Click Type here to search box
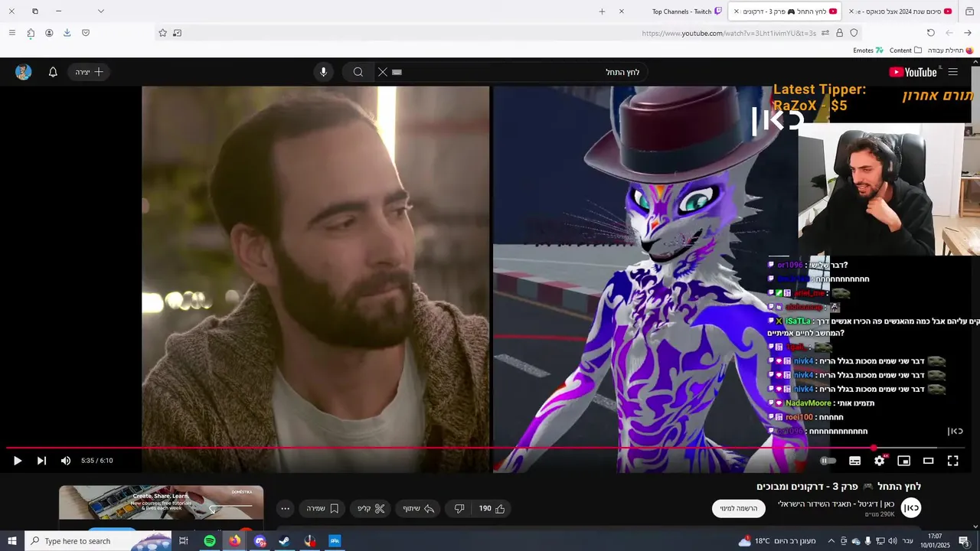Screen dimensions: 980x551 click(x=98, y=541)
